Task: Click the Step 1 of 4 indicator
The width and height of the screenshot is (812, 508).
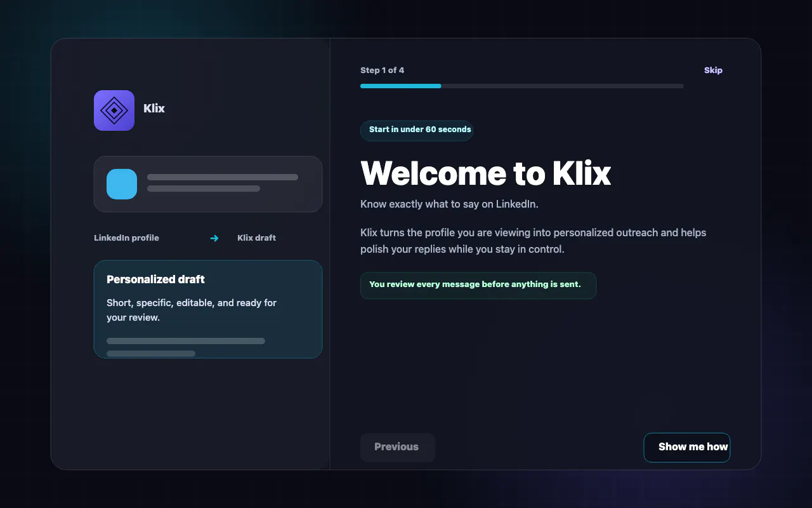Action: (x=382, y=70)
